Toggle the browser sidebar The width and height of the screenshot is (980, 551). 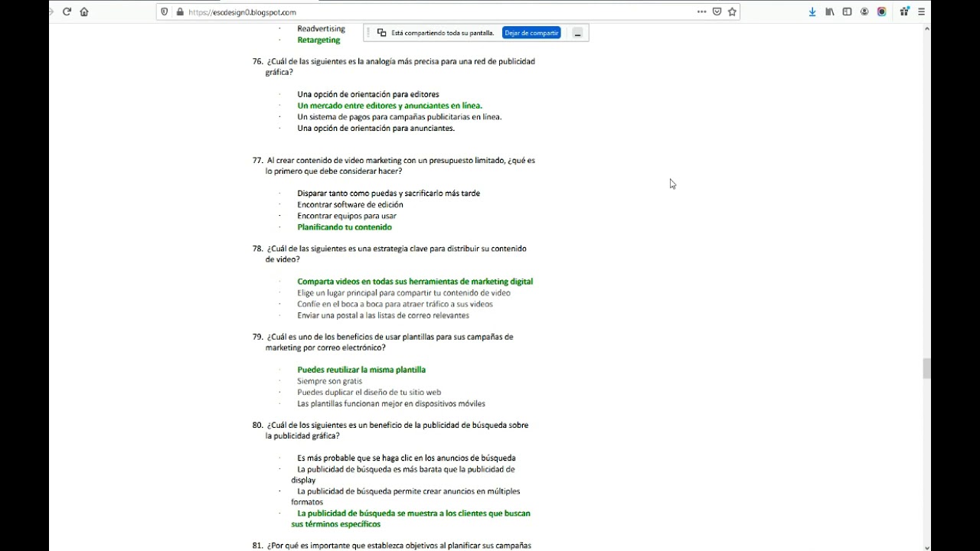[x=847, y=11]
